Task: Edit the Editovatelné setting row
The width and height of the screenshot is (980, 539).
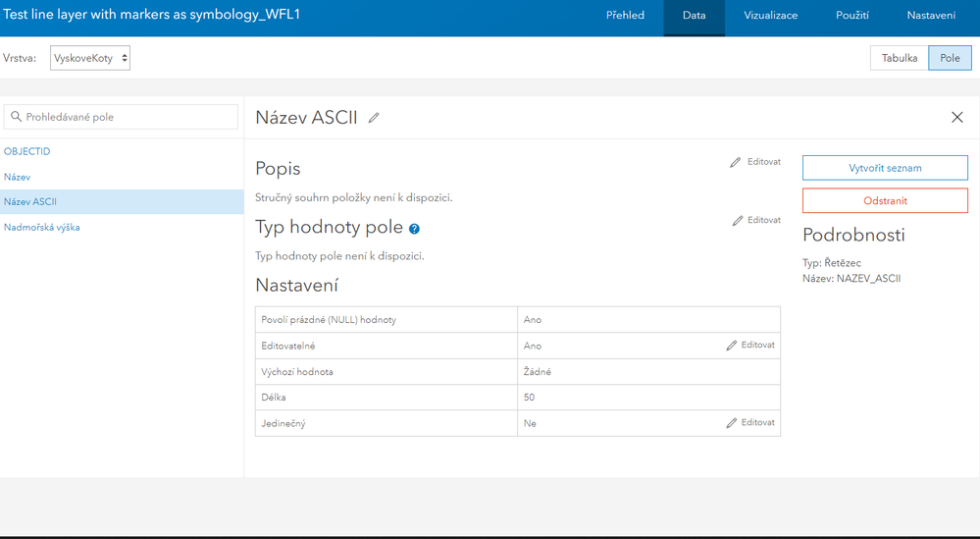Action: click(x=750, y=346)
